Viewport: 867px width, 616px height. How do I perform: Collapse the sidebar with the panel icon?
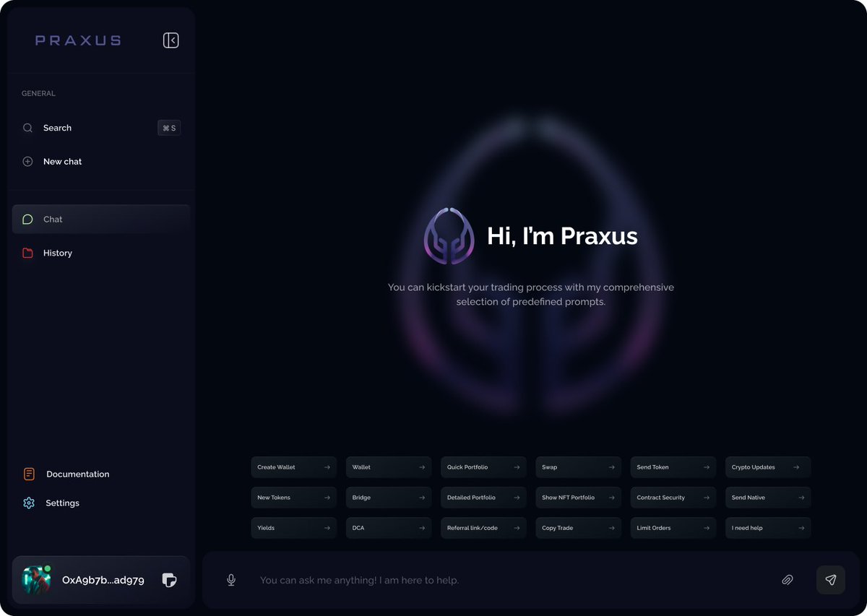(x=171, y=40)
